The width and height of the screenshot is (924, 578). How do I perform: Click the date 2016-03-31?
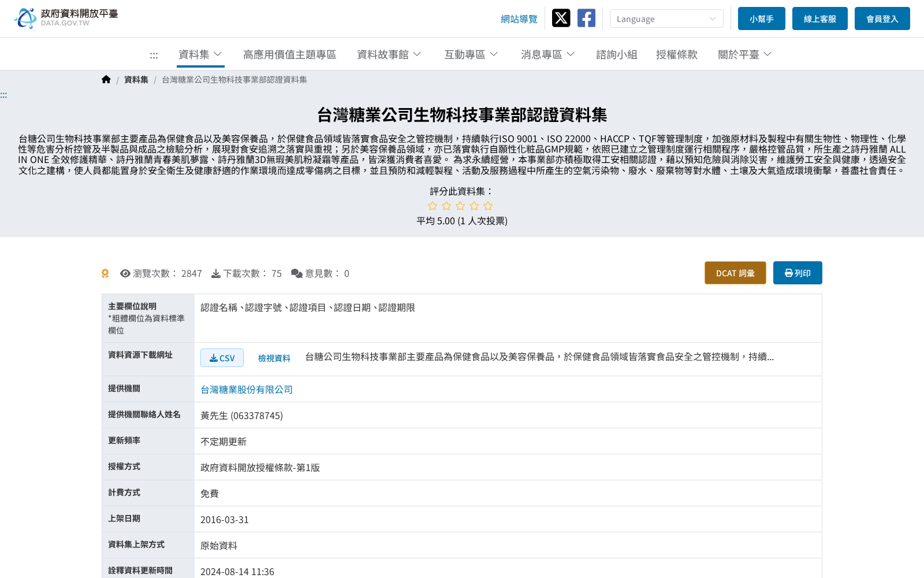click(225, 520)
